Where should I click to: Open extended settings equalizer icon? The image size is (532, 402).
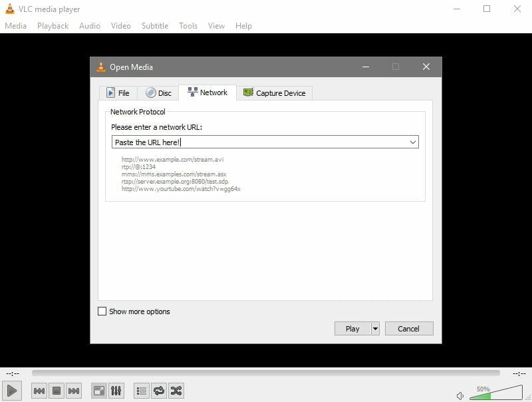pyautogui.click(x=116, y=391)
